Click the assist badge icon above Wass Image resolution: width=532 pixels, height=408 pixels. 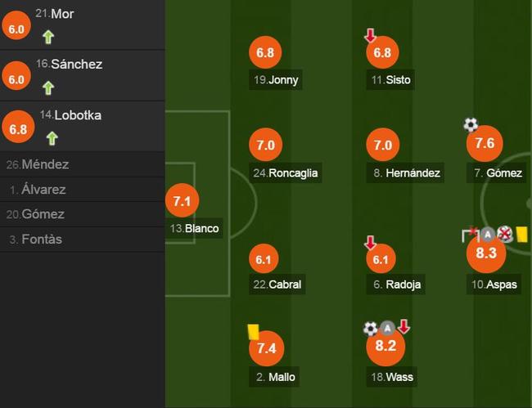coord(387,328)
